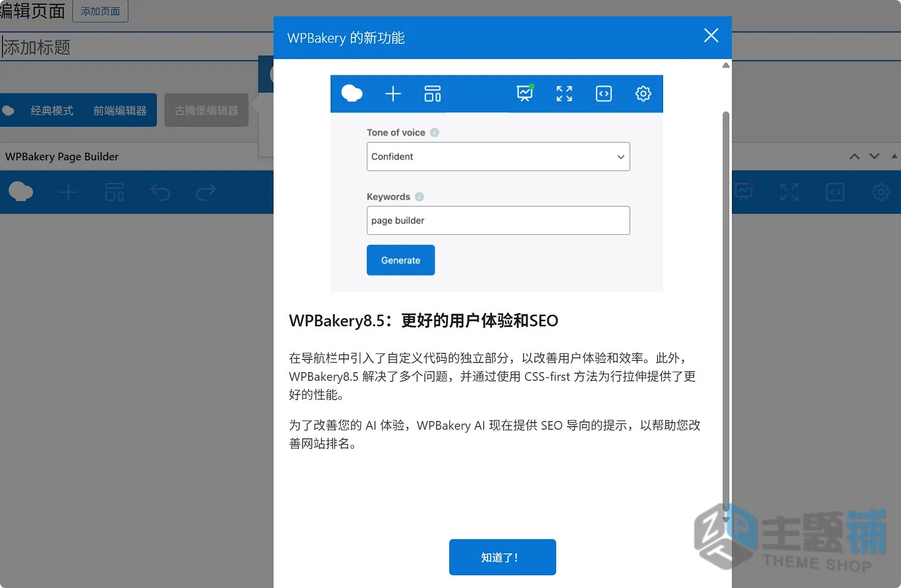Image resolution: width=901 pixels, height=588 pixels.
Task: Click the dialog scrollbar down arrow
Action: pyautogui.click(x=726, y=519)
